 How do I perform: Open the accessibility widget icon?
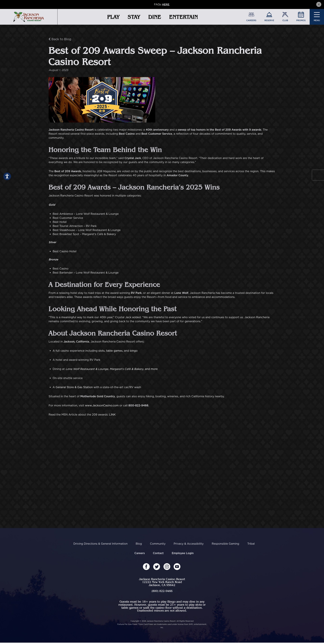click(7, 176)
